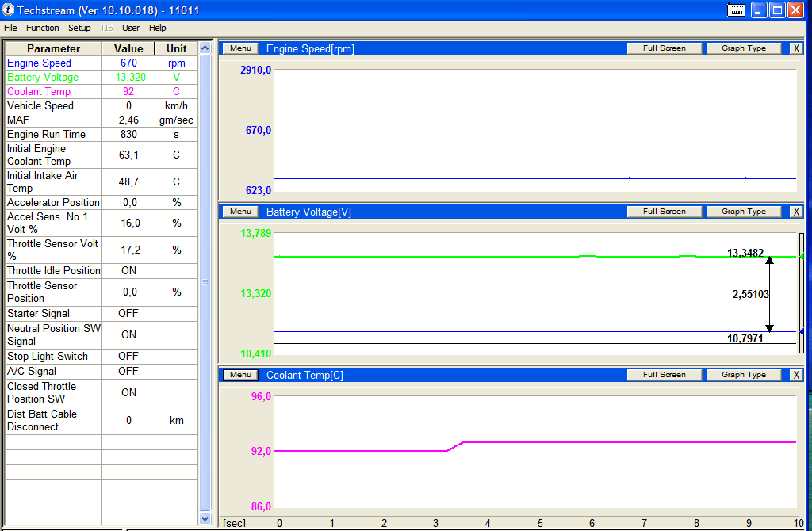Screen dimensions: 812x531
Task: Select the Vehicle Speed parameter
Action: coord(101,105)
